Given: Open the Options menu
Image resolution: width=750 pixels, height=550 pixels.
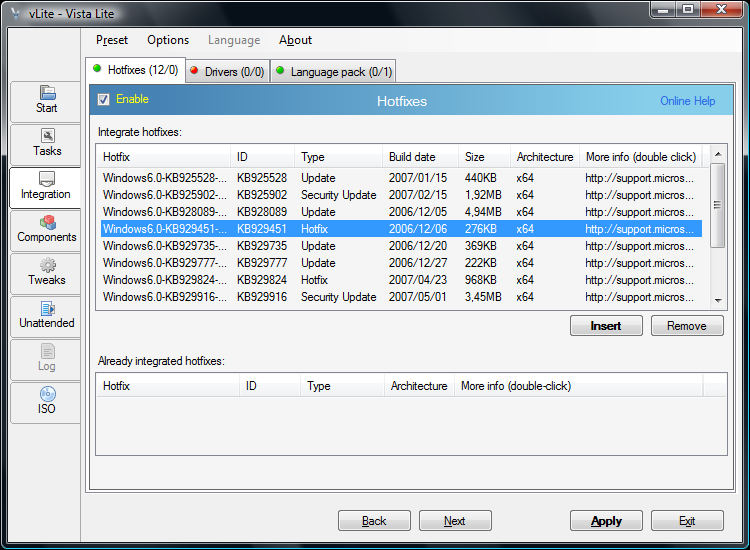Looking at the screenshot, I should pyautogui.click(x=168, y=40).
